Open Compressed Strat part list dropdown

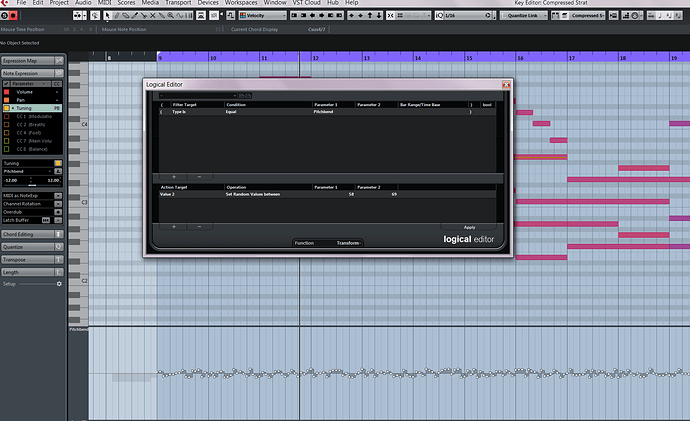click(x=587, y=15)
